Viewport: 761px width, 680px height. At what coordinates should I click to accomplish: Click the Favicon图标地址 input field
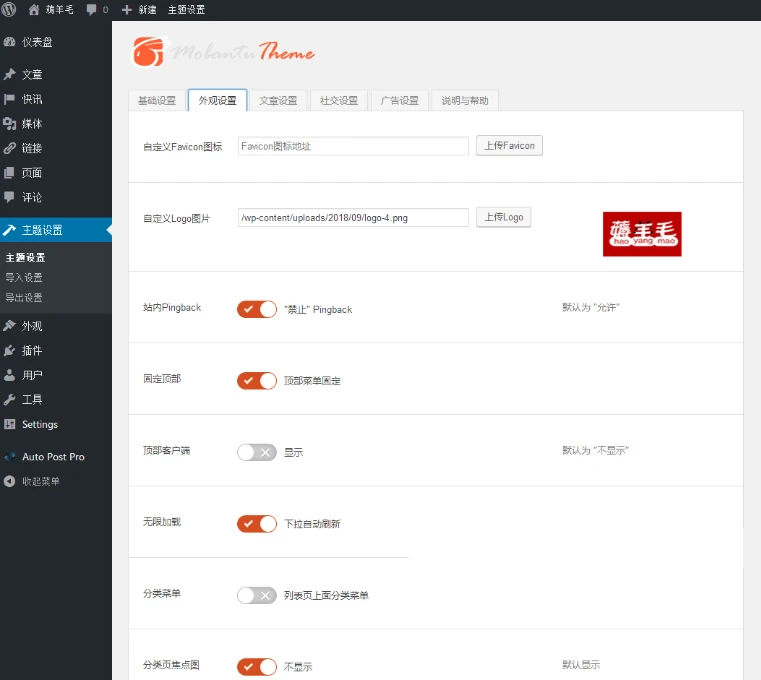coord(353,146)
